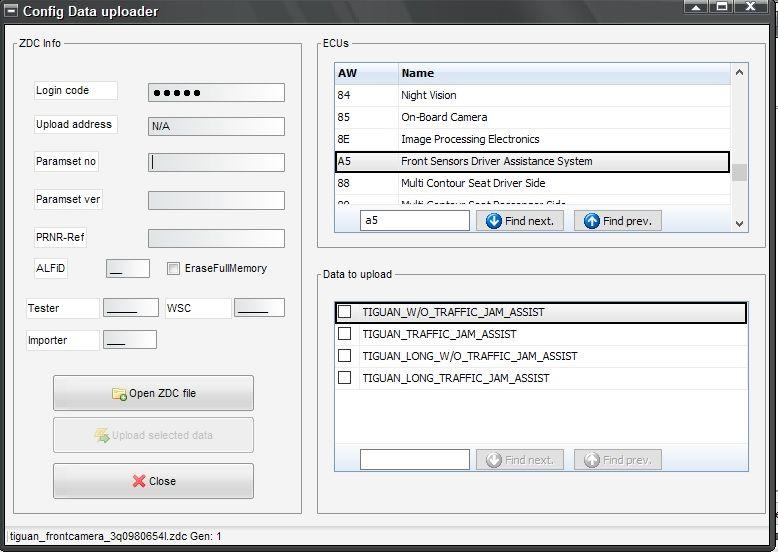Select Multi Contour Seat Driver Side row
Viewport: 778px width, 552px height.
tap(532, 183)
